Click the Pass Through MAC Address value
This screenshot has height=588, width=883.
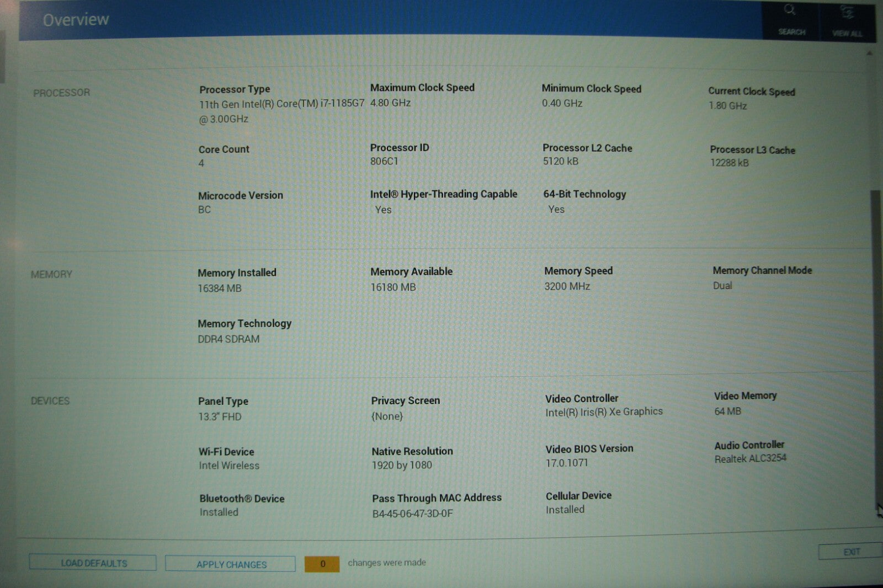point(412,514)
